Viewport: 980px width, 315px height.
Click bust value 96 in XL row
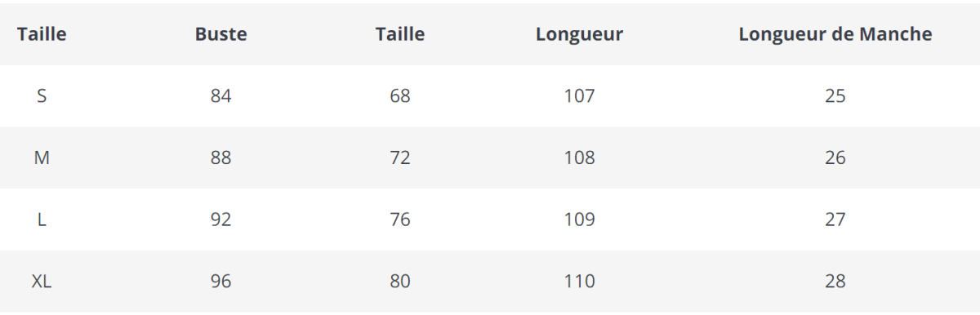[220, 282]
